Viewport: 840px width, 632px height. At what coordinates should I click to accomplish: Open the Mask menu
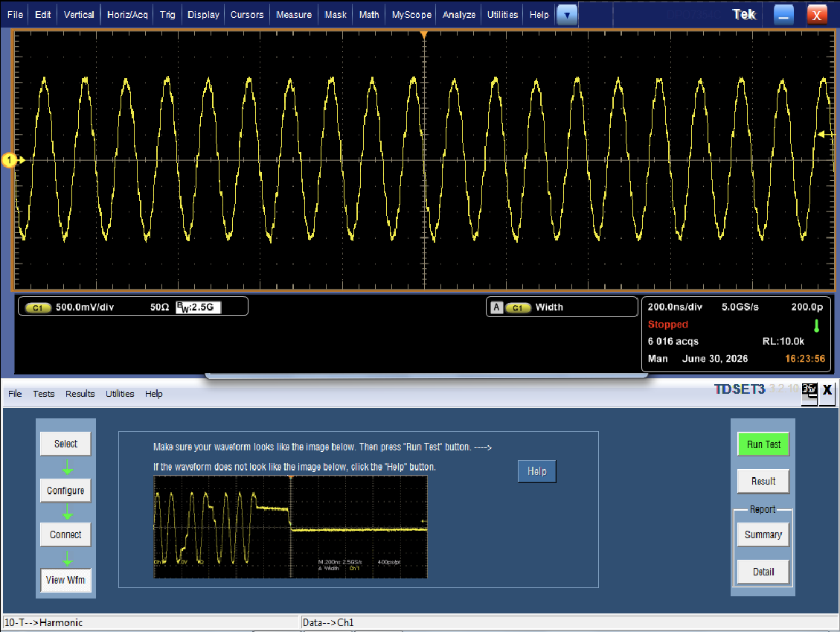point(336,15)
